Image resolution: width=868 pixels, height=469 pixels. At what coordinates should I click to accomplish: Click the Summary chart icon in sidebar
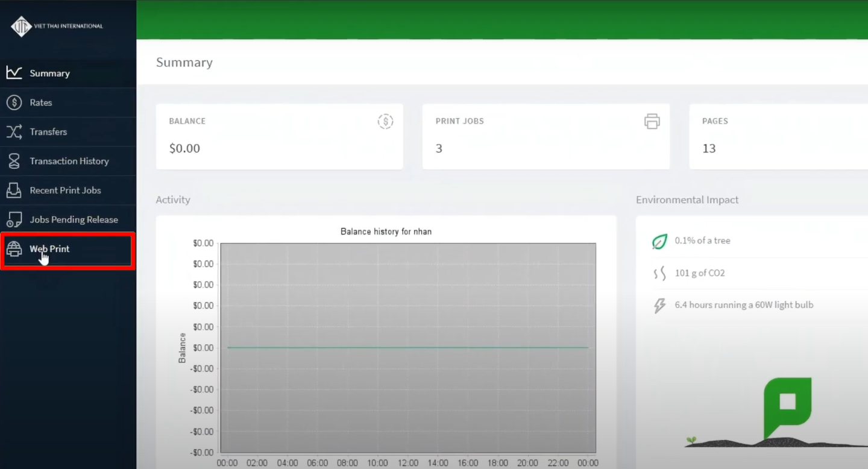point(14,73)
